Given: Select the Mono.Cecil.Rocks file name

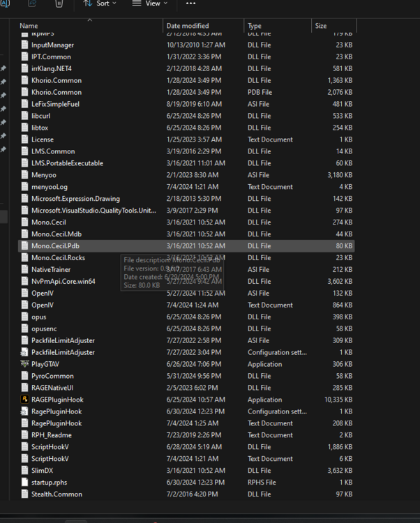Looking at the screenshot, I should 58,258.
